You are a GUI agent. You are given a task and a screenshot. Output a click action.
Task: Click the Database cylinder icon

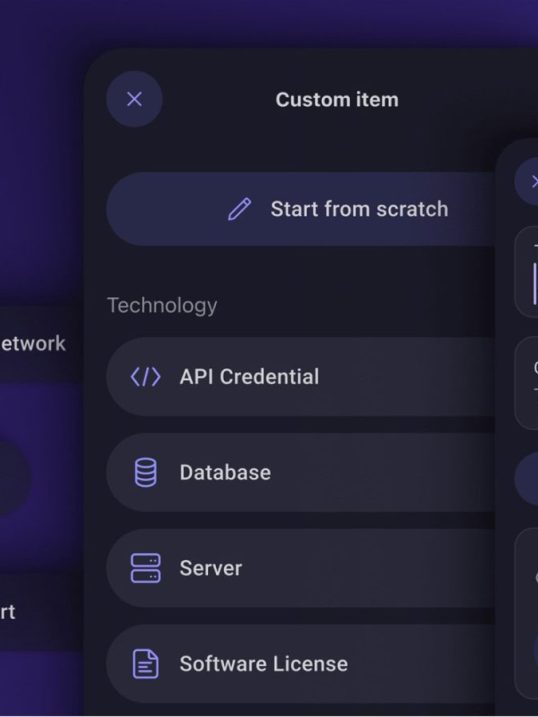[x=145, y=472]
